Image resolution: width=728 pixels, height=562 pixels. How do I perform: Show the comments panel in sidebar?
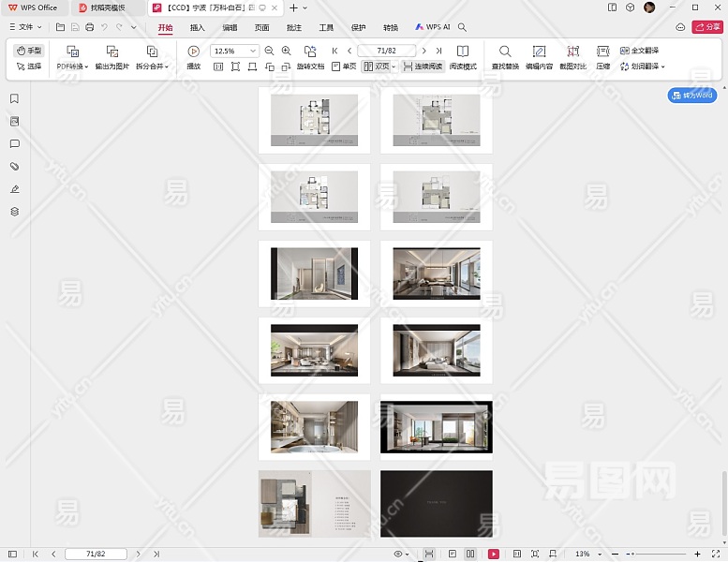pyautogui.click(x=14, y=143)
